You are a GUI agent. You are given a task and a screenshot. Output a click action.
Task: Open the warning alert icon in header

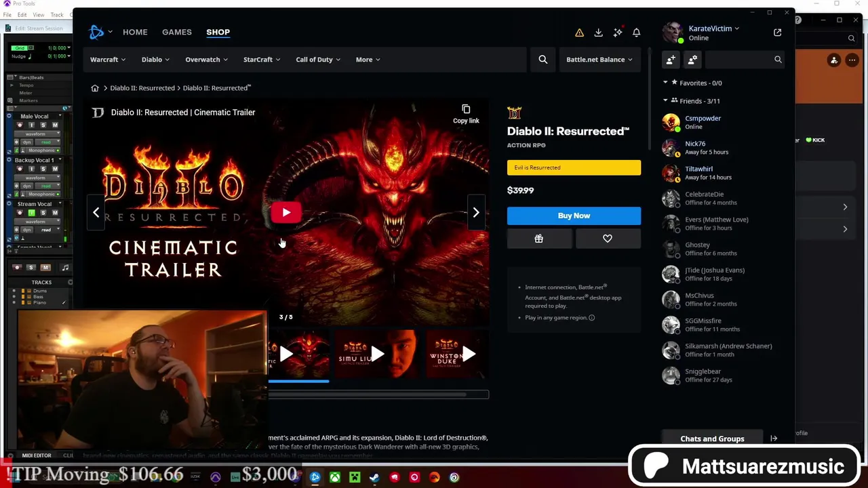579,33
